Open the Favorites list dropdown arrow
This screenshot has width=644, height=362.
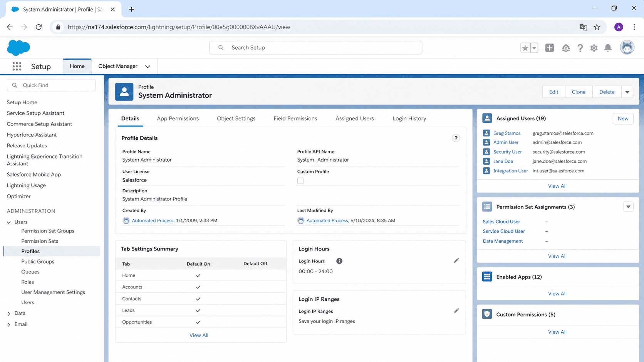[x=534, y=48]
